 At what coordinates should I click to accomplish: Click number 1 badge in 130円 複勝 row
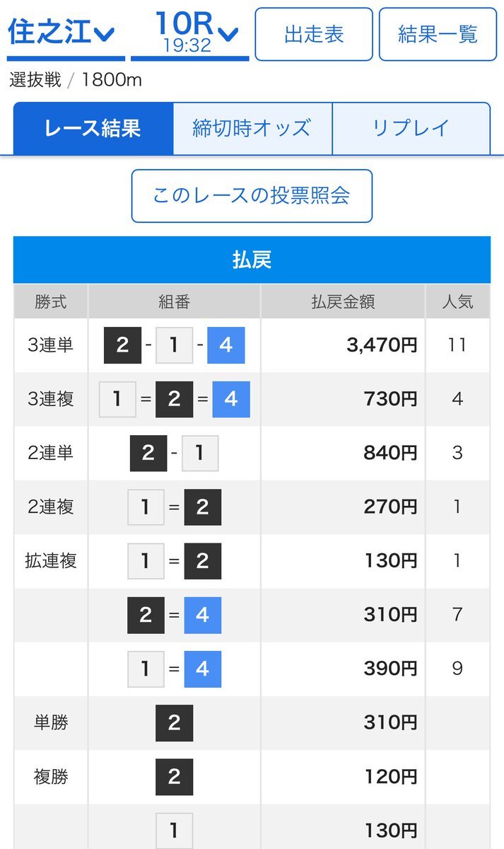click(174, 830)
